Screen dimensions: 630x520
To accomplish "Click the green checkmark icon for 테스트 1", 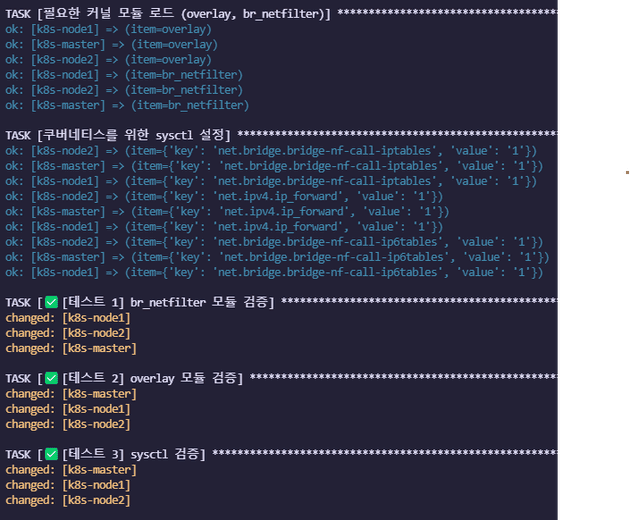I will click(x=51, y=302).
